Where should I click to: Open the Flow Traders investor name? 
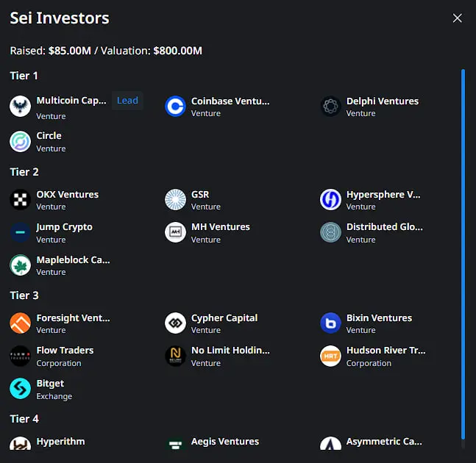(65, 351)
